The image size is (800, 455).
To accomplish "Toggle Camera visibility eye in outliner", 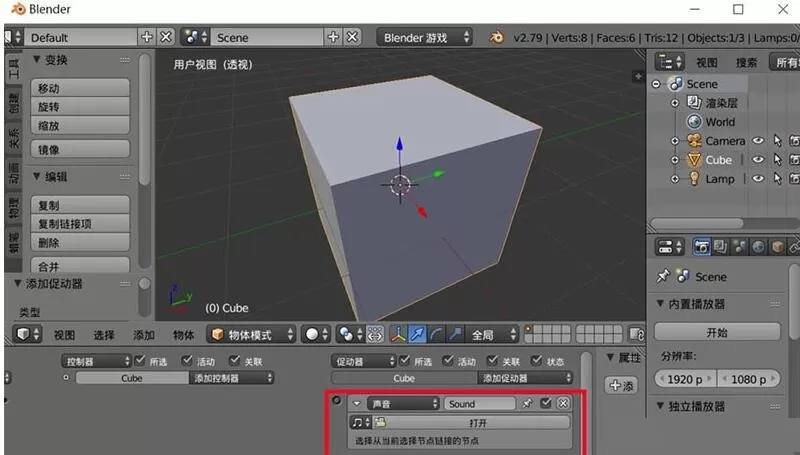I will (758, 140).
